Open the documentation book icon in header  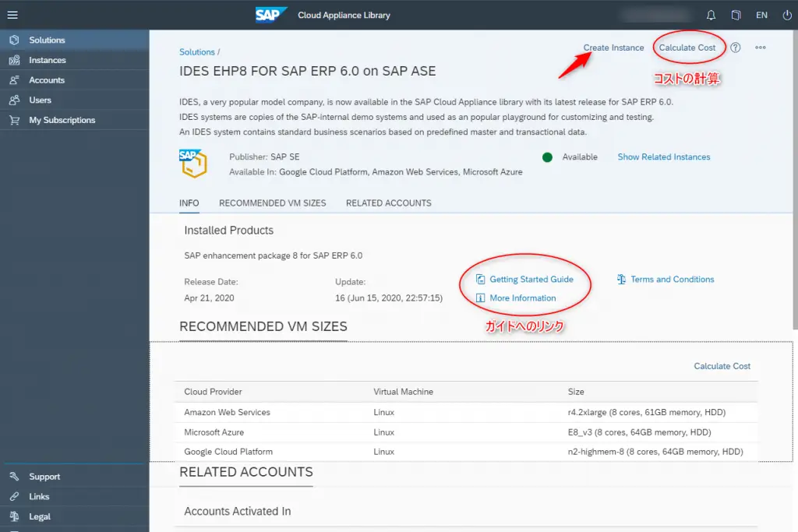click(736, 16)
